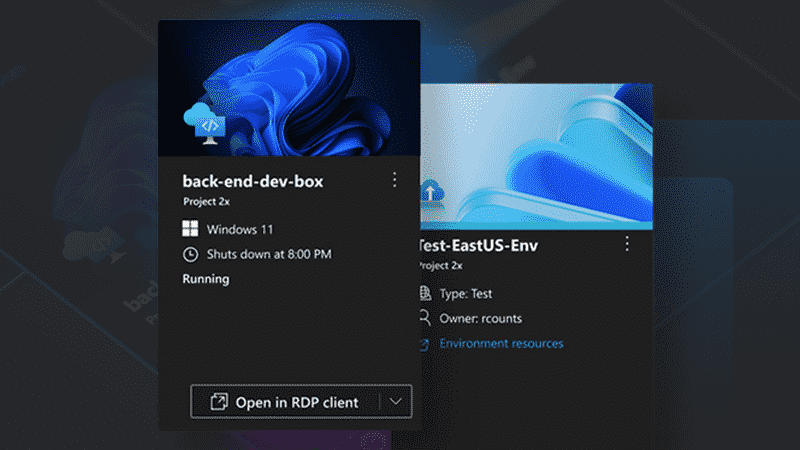Click the cloud upload icon on Test-EastUS-Env card

[430, 192]
